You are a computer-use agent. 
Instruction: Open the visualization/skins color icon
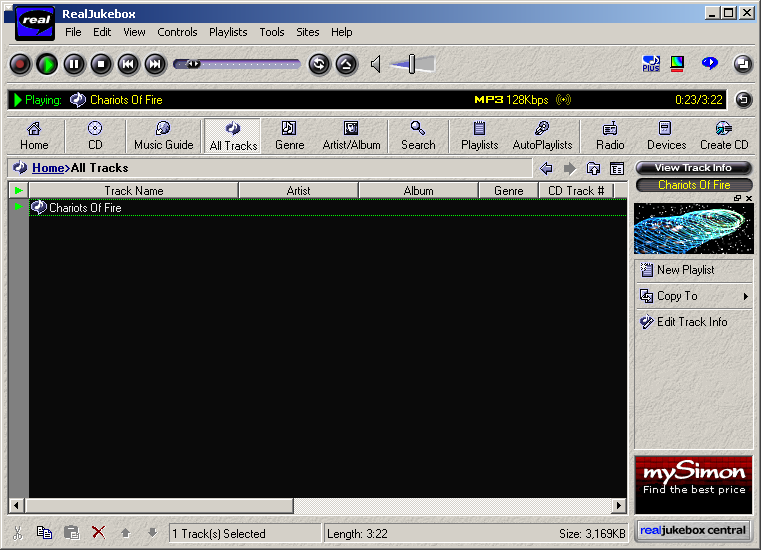tap(677, 64)
